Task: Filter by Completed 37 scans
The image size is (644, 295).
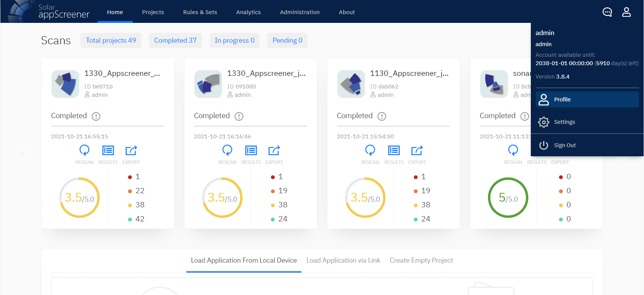Action: pyautogui.click(x=175, y=40)
